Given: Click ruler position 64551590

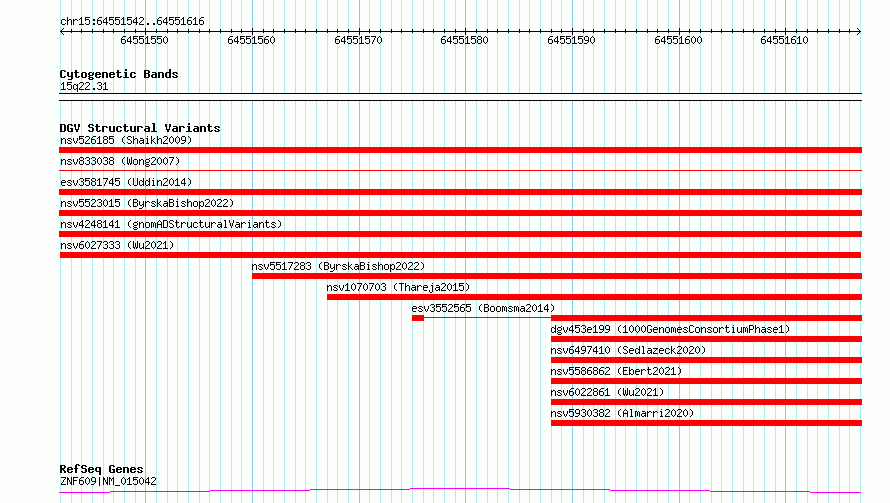Looking at the screenshot, I should click(x=571, y=40).
